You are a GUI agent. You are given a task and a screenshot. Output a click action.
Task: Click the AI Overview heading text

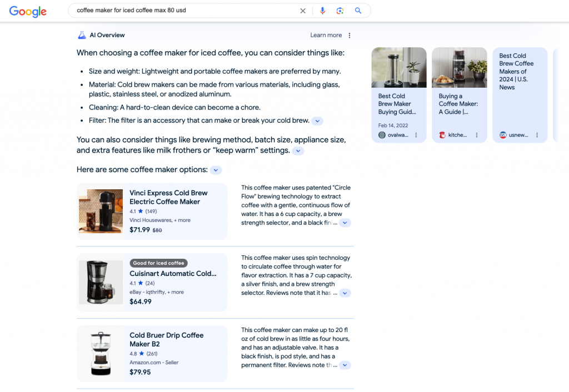107,35
